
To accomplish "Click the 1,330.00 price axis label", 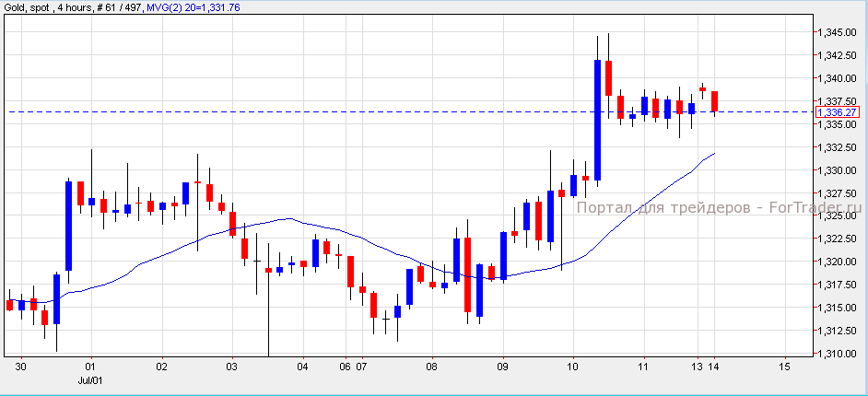I will (x=838, y=170).
